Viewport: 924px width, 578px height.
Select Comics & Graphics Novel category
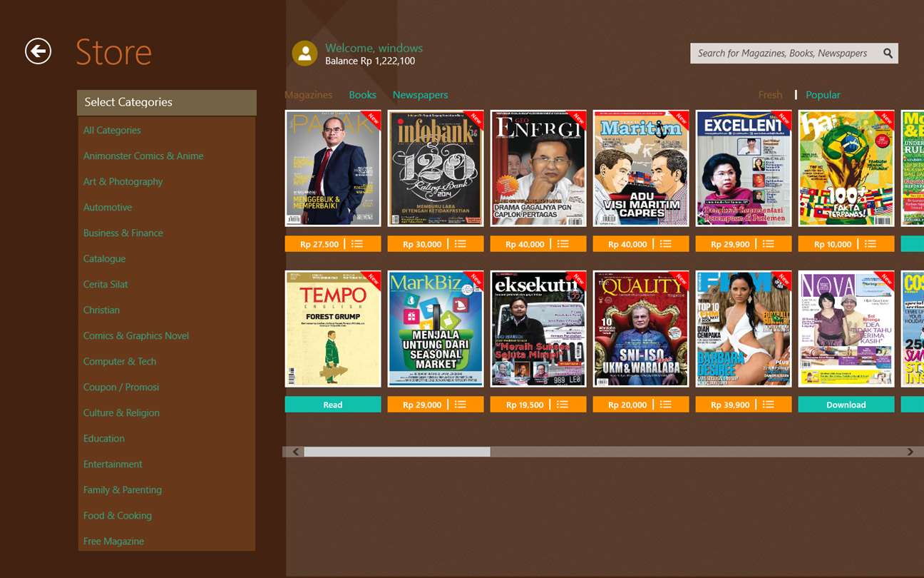point(136,336)
